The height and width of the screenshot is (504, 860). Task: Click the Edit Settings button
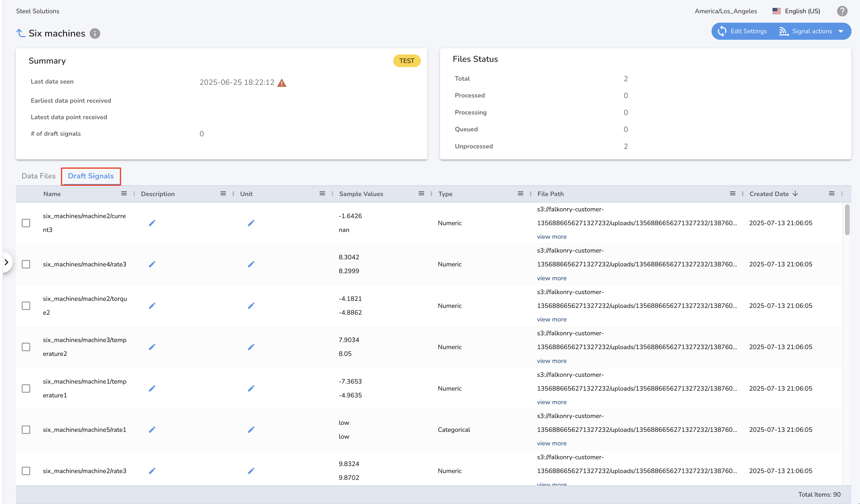pos(742,31)
